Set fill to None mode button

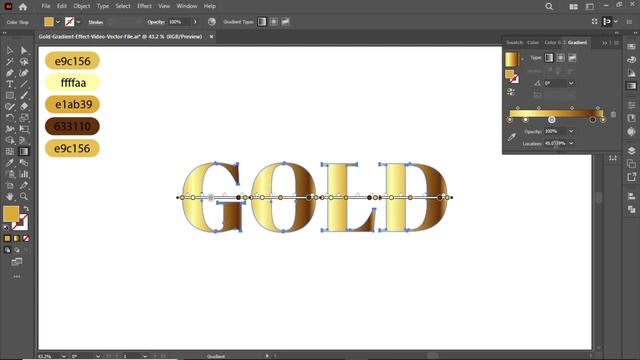pos(26,238)
